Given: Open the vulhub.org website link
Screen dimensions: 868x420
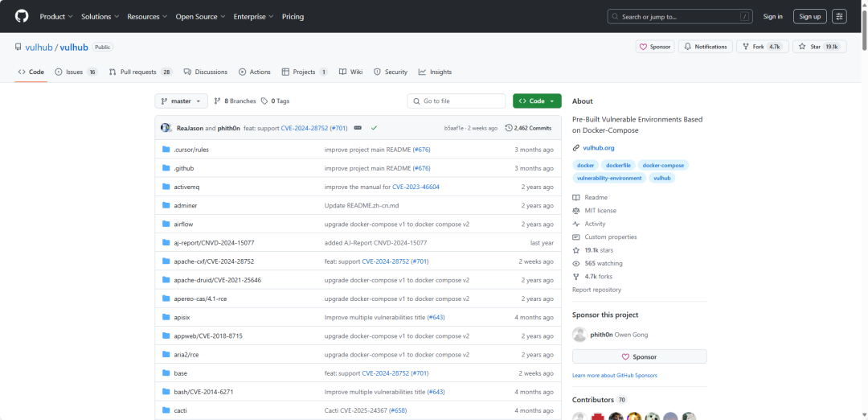Looking at the screenshot, I should pos(599,148).
